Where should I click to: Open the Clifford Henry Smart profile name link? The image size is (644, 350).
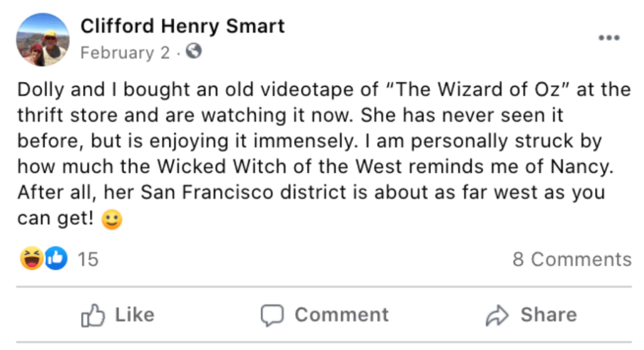[183, 26]
